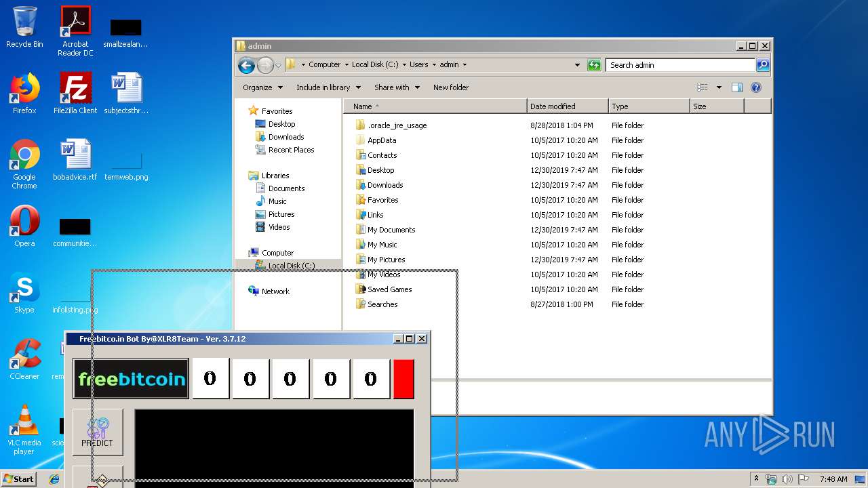Select Videos library in navigation pane
Image resolution: width=868 pixels, height=488 pixels.
279,227
